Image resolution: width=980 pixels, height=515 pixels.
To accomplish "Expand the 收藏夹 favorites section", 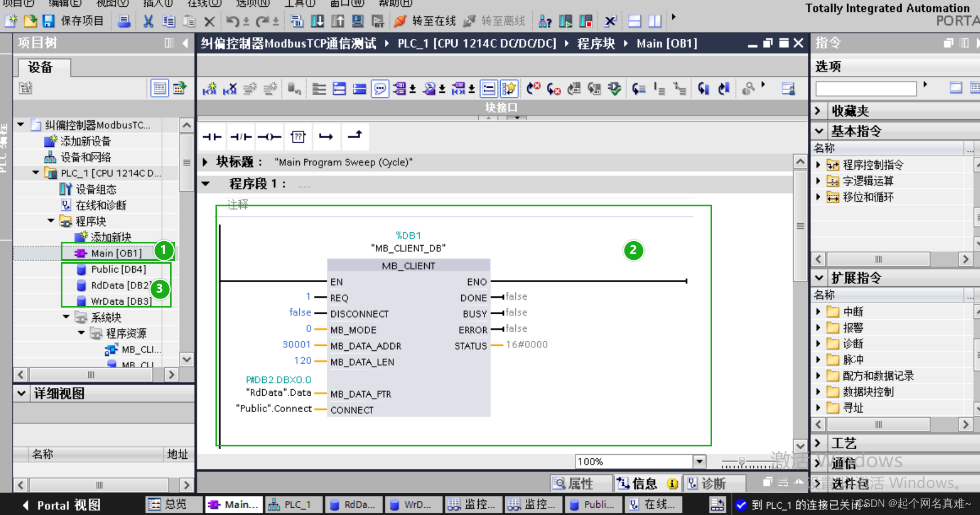I will click(x=818, y=111).
